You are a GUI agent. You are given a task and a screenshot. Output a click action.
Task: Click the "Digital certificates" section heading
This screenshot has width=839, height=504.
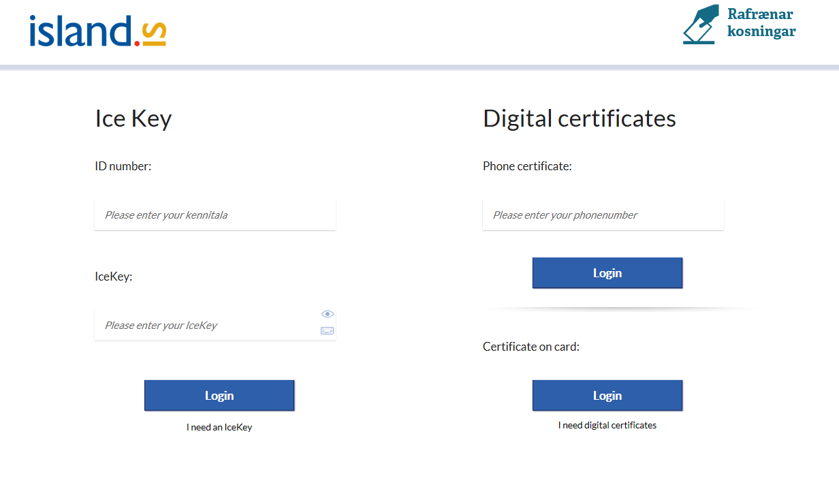pos(579,119)
